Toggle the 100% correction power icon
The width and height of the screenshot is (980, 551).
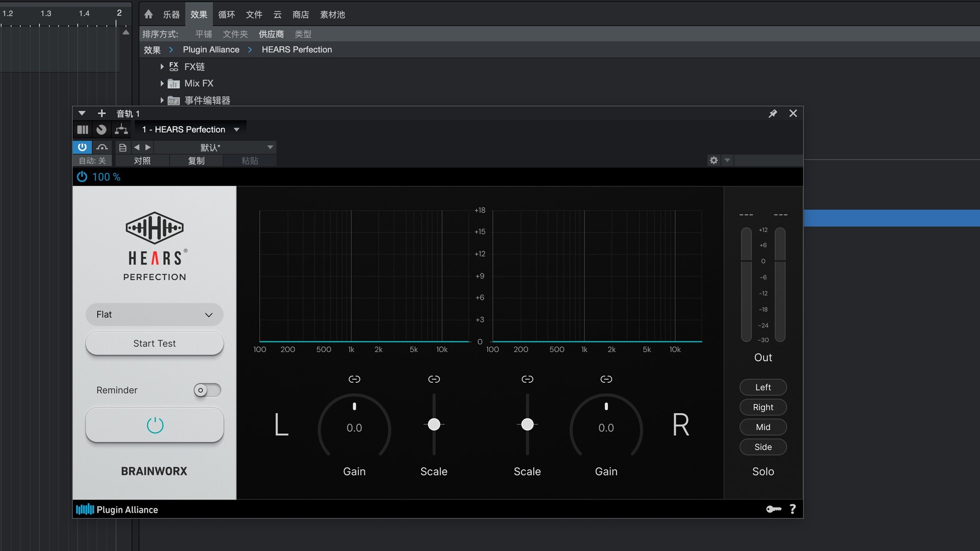pyautogui.click(x=82, y=177)
